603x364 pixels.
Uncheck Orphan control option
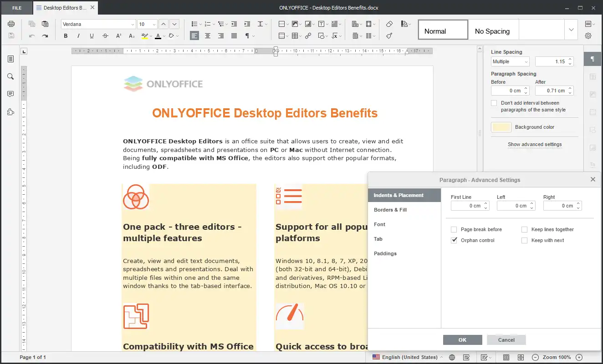pos(454,241)
